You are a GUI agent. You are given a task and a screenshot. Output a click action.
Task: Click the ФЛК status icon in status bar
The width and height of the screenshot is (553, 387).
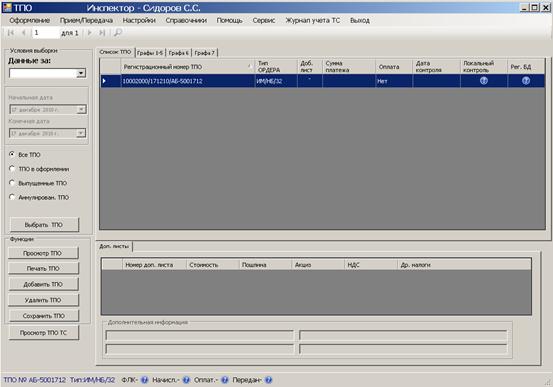point(145,380)
